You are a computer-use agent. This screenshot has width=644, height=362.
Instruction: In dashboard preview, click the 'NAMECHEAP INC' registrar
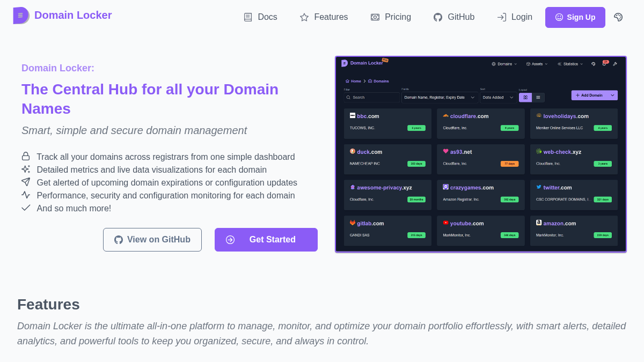coord(365,164)
